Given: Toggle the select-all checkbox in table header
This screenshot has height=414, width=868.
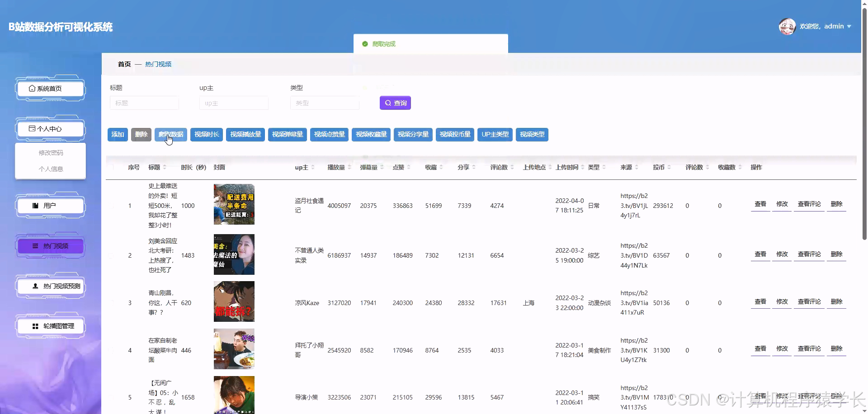Looking at the screenshot, I should [111, 167].
